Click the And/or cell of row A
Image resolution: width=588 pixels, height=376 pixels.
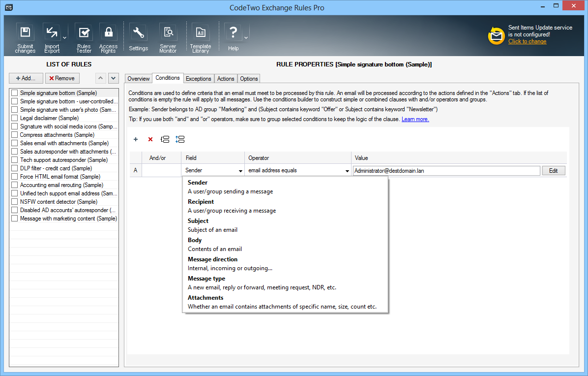(x=161, y=170)
